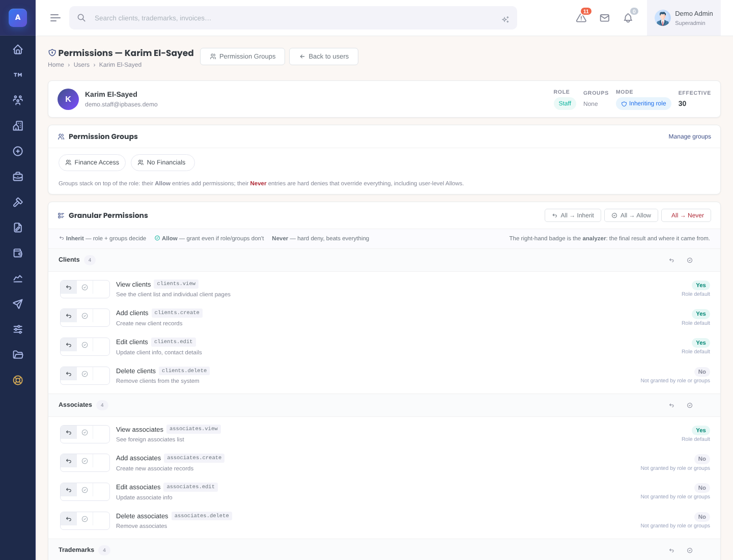The image size is (733, 560).
Task: Open the paper plane sidebar icon
Action: click(x=18, y=304)
